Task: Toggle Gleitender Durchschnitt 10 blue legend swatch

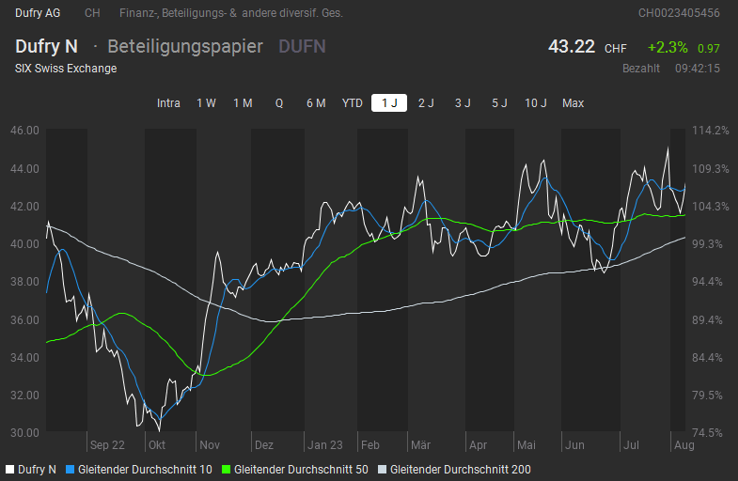Action: (x=71, y=469)
